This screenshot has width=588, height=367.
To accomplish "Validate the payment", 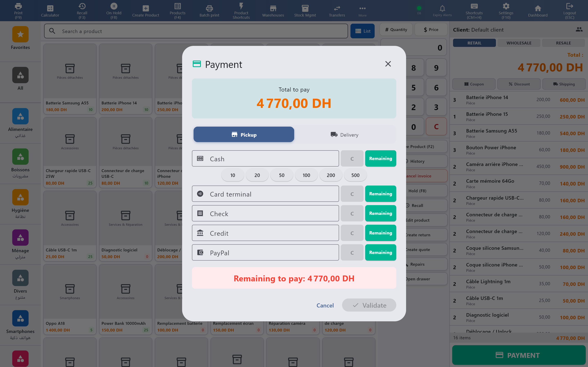I will coord(369,305).
